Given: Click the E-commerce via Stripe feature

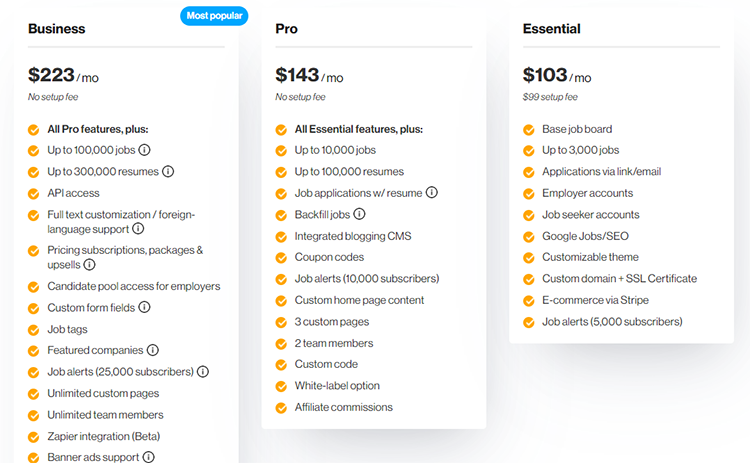Looking at the screenshot, I should [595, 300].
